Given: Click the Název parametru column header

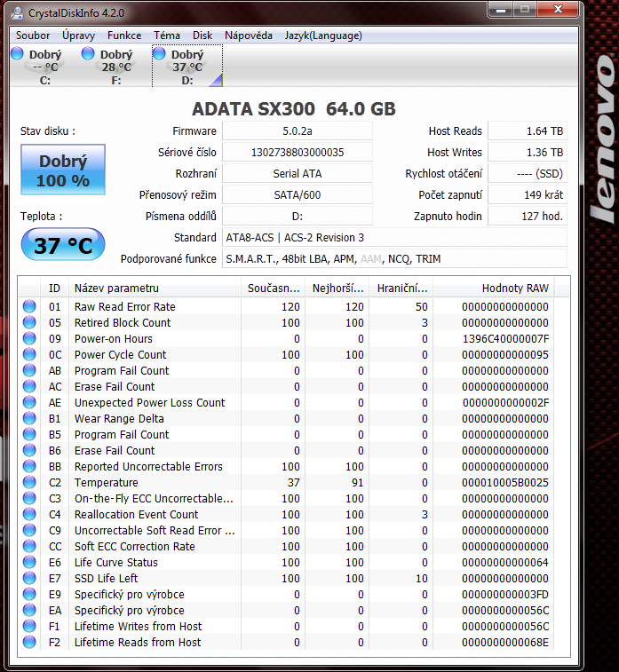Looking at the screenshot, I should click(x=155, y=288).
